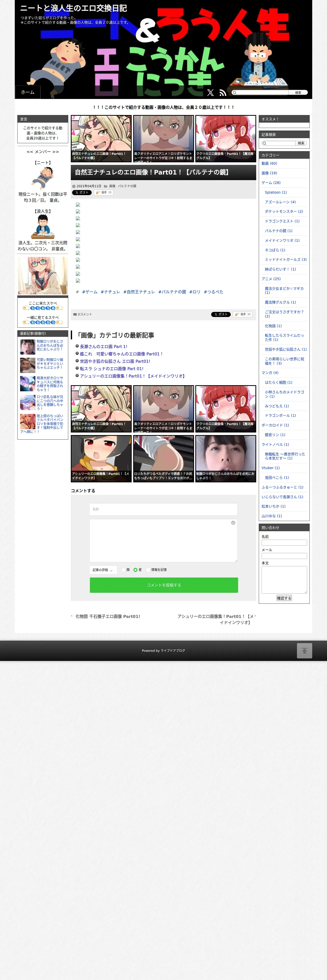Viewport: 327px width, 980px height.
Task: Go to the ホーム menu tab
Action: [28, 92]
